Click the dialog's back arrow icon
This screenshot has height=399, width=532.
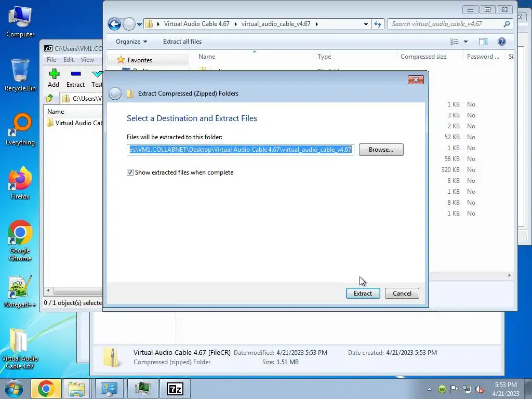pyautogui.click(x=115, y=94)
